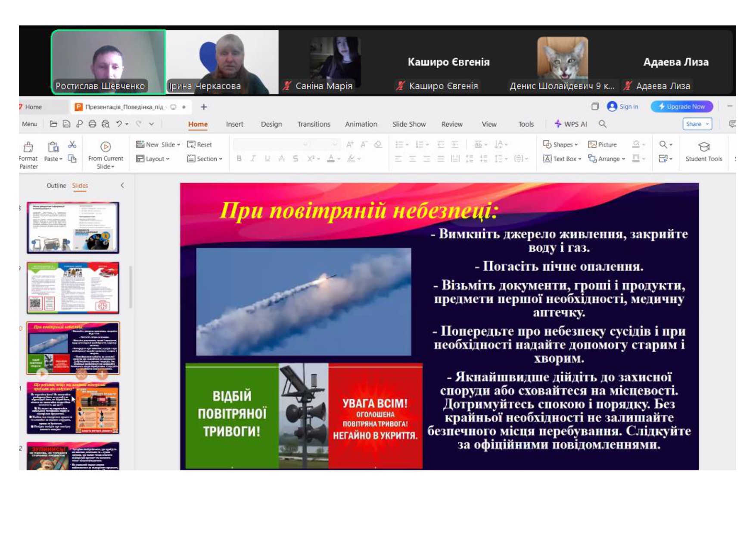Image resolution: width=756 pixels, height=535 pixels.
Task: Insert a Picture
Action: click(x=603, y=144)
